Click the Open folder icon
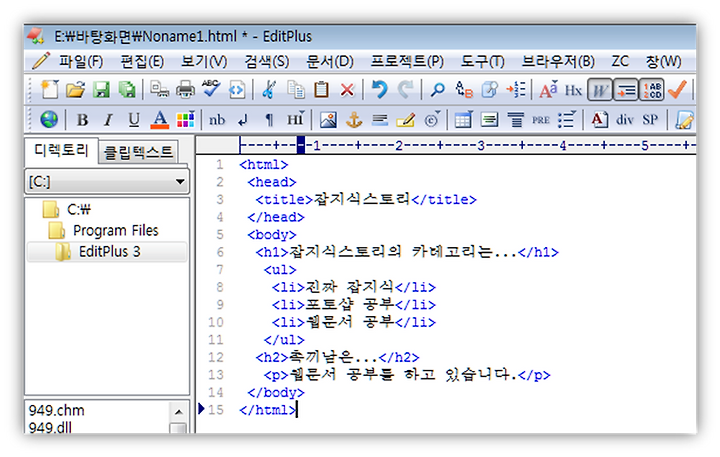720x457 pixels. pos(75,90)
